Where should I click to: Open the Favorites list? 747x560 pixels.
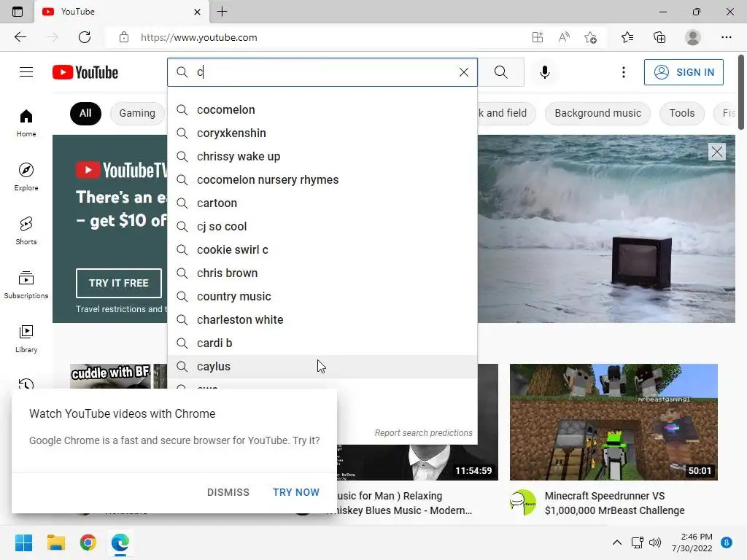[627, 37]
